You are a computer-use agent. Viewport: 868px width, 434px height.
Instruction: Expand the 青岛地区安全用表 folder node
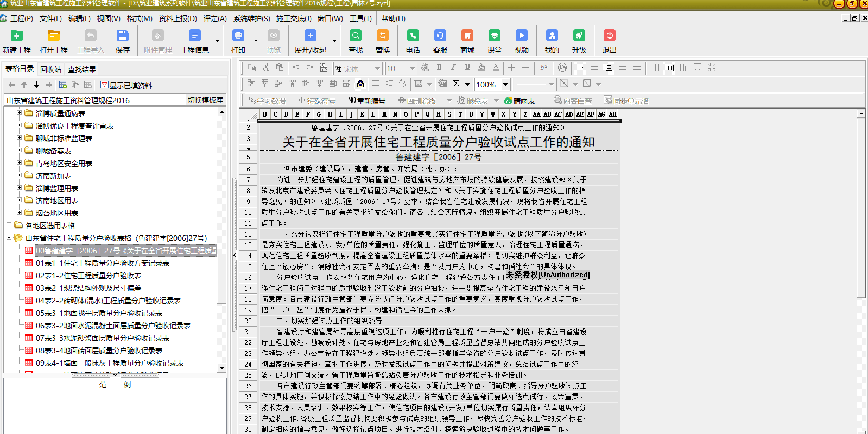tap(20, 163)
